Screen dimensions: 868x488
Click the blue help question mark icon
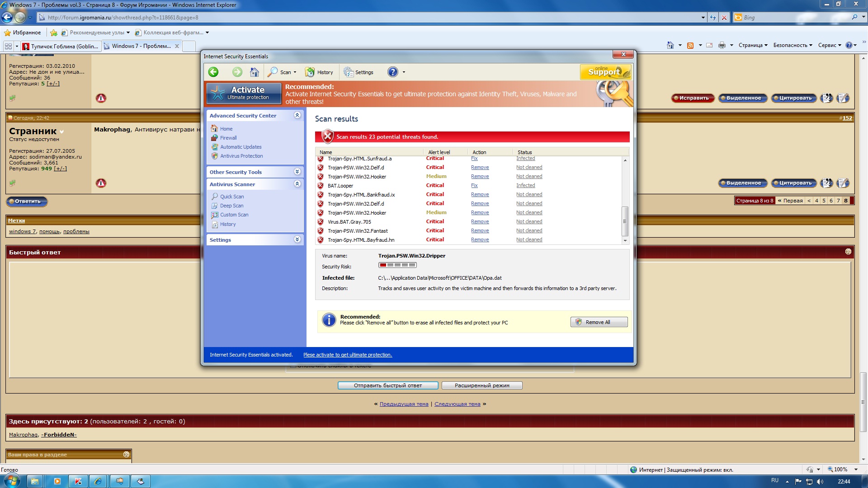point(393,72)
